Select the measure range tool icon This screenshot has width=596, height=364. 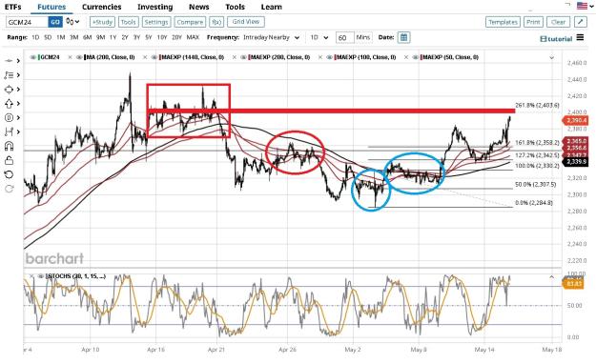point(9,131)
